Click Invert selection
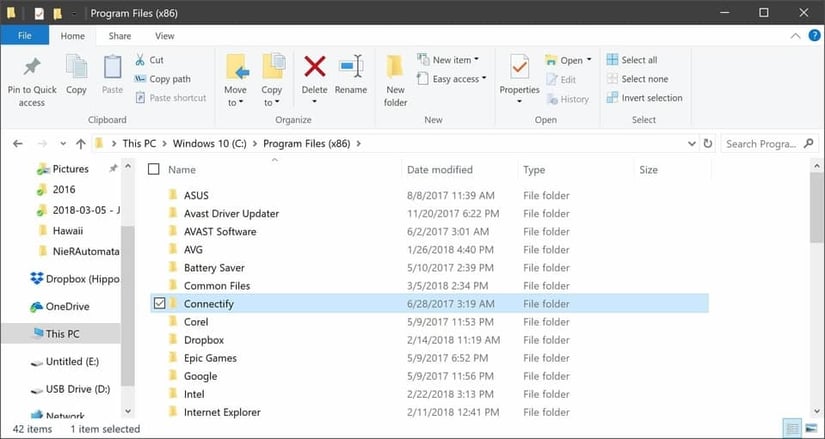The width and height of the screenshot is (825, 439). [645, 98]
